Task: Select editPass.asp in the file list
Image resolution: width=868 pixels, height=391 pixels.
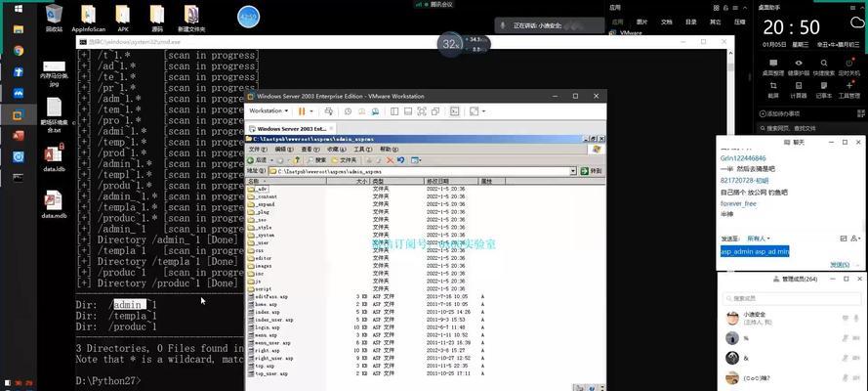Action: (x=268, y=297)
